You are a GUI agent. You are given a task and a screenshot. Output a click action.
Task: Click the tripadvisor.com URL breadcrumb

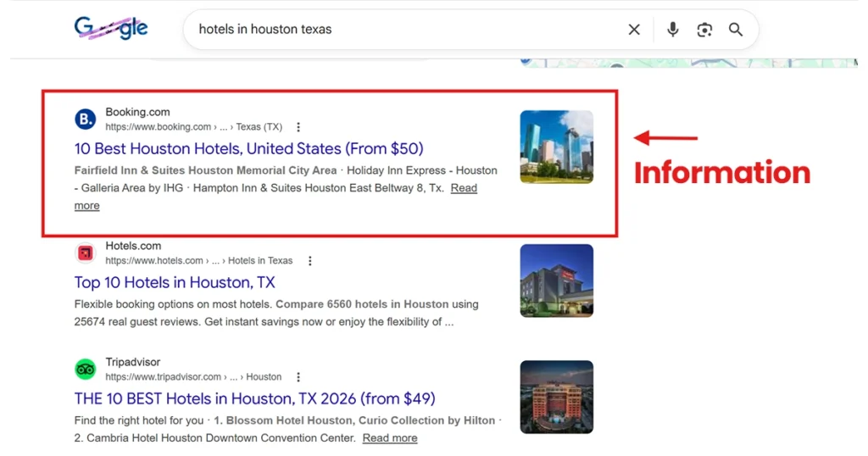(193, 377)
